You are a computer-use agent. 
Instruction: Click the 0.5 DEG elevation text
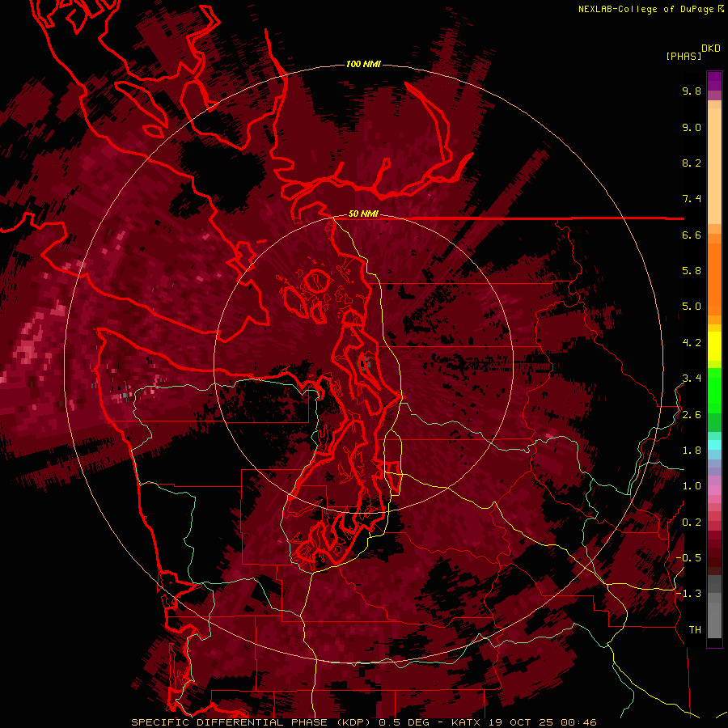404,722
